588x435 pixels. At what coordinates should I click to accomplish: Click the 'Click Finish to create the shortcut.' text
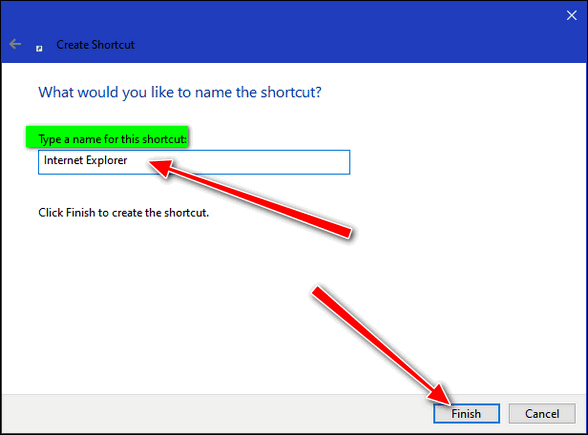click(123, 213)
